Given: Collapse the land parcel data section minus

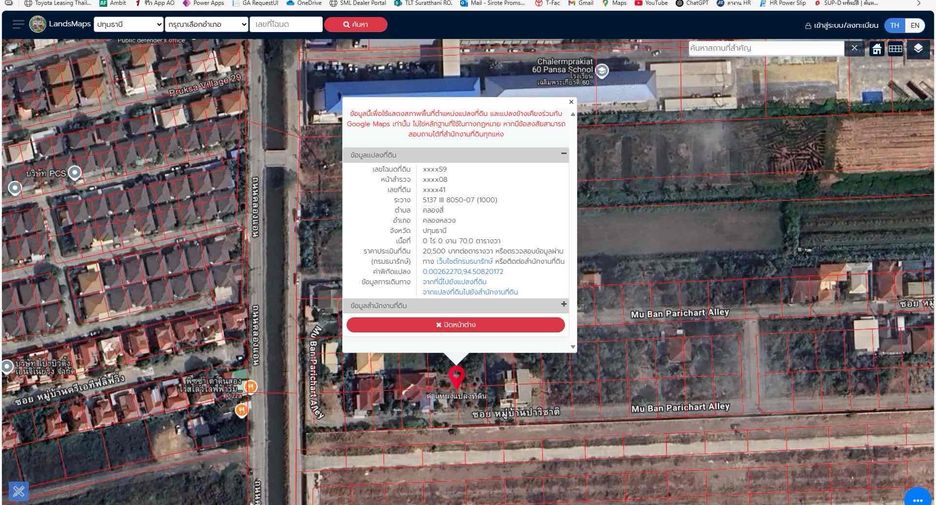Looking at the screenshot, I should [x=564, y=154].
